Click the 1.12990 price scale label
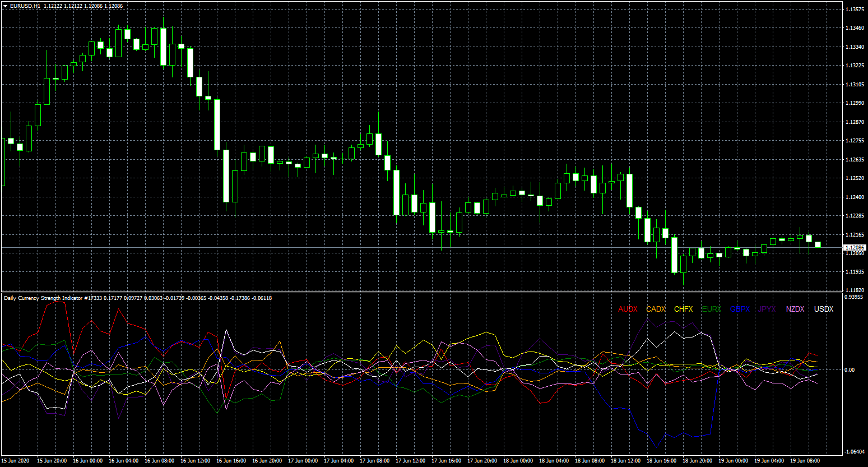Screen dimensions: 868x467 click(x=855, y=103)
